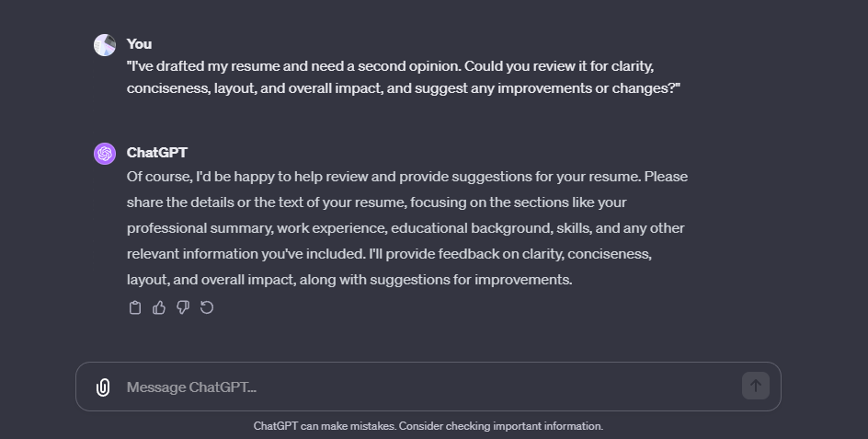868x439 pixels.
Task: Click the user profile avatar beside 'You'
Action: (105, 45)
